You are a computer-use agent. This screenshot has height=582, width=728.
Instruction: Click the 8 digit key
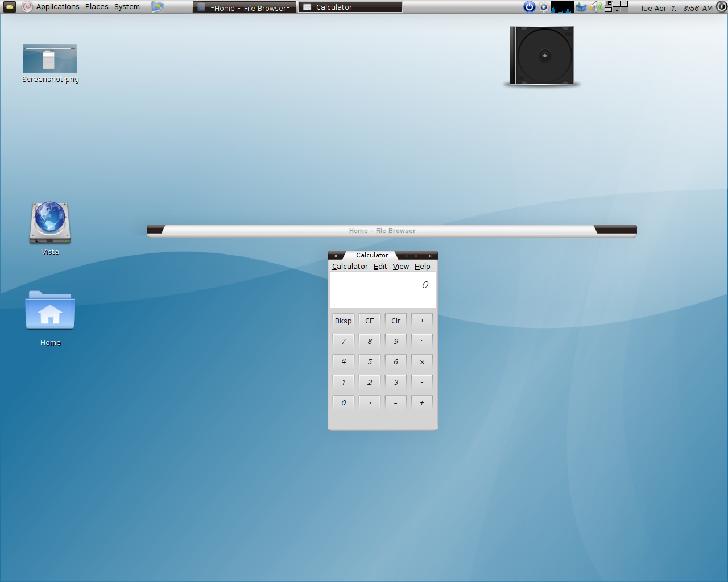[x=370, y=342]
